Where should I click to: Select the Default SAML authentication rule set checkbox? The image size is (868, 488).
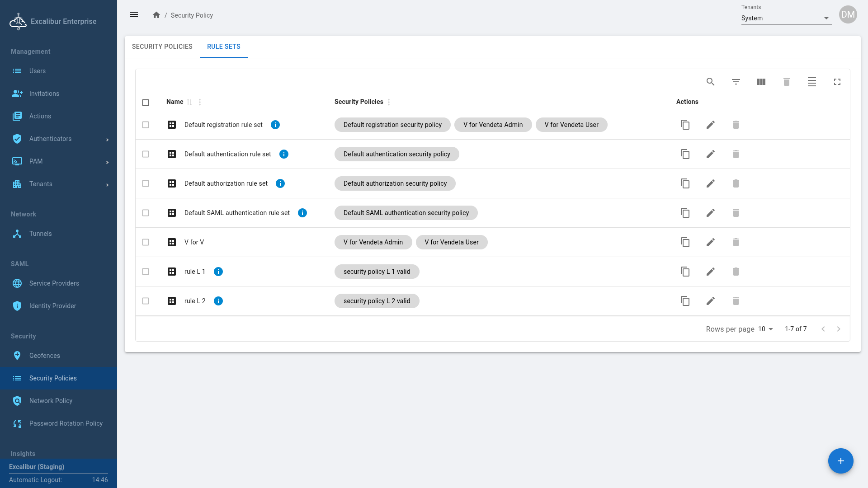click(x=146, y=213)
